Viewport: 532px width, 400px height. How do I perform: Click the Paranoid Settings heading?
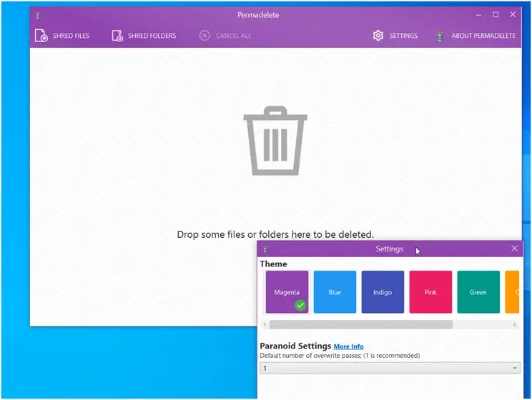tap(295, 346)
